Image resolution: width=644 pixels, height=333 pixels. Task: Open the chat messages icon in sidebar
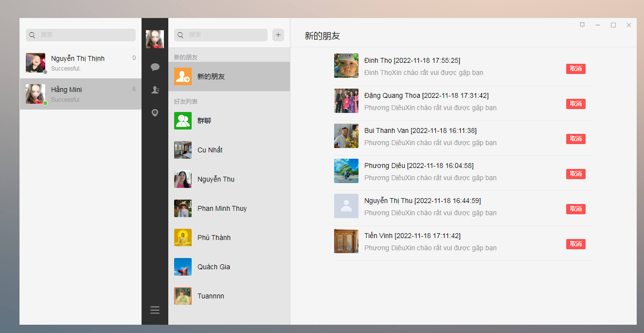tap(155, 67)
